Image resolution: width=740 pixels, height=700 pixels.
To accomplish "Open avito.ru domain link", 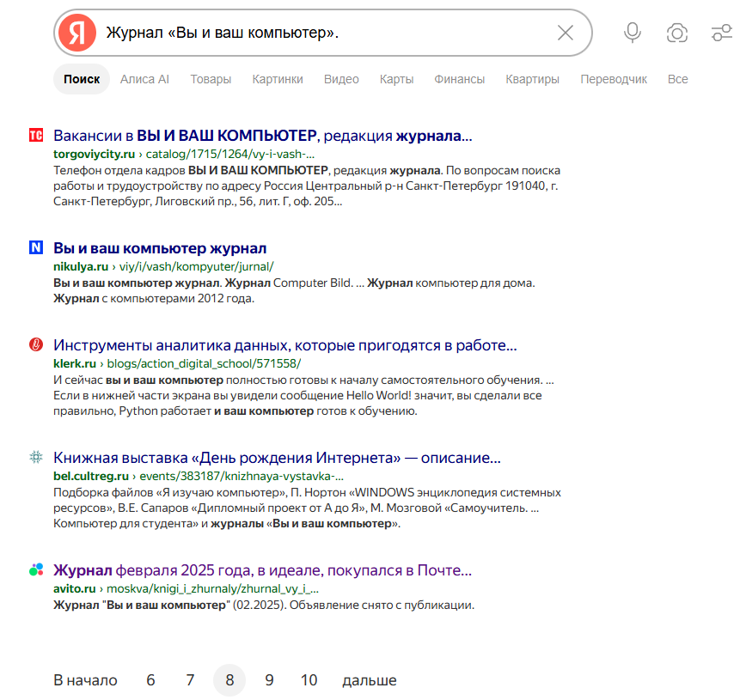I will [x=75, y=588].
